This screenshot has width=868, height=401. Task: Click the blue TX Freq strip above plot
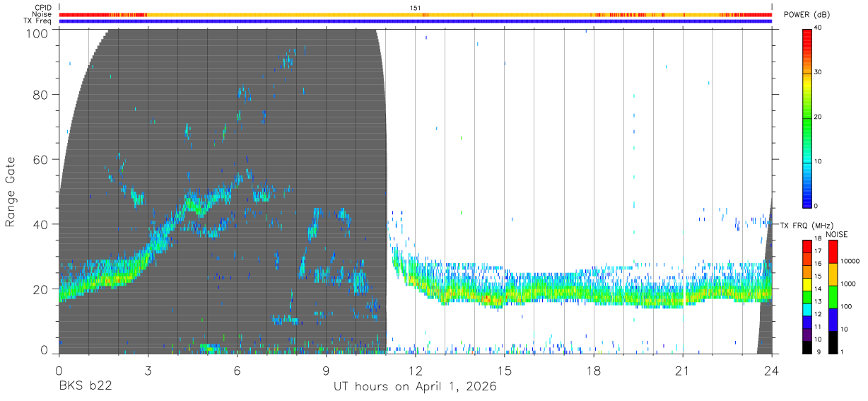[416, 21]
